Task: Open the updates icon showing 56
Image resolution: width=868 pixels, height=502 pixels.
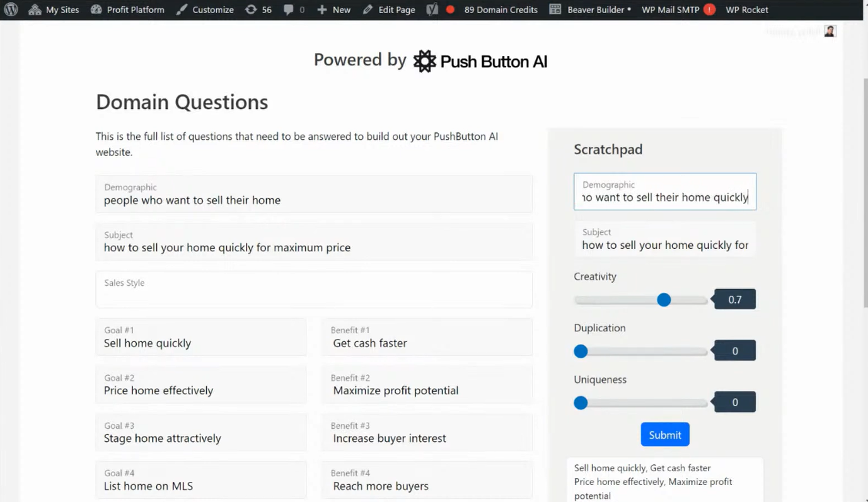Action: [x=250, y=9]
